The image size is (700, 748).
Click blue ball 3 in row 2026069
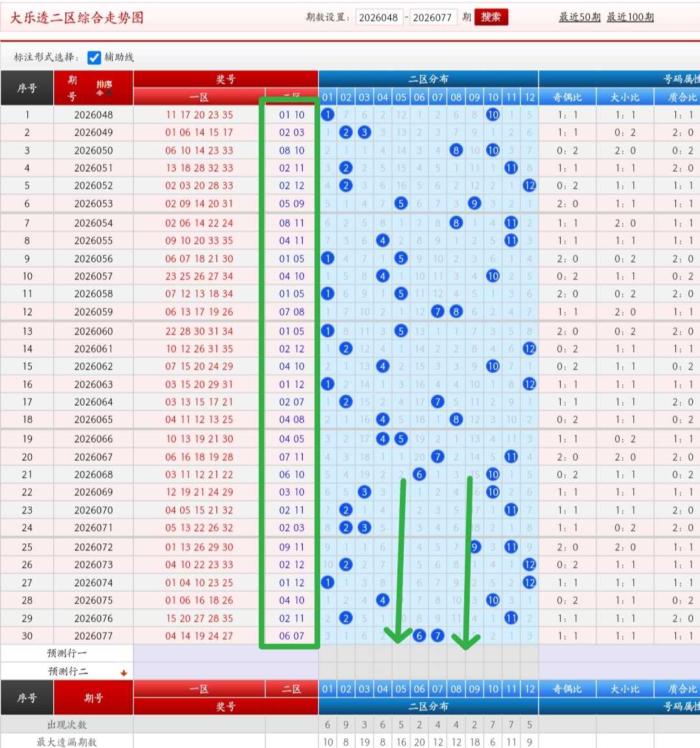pos(364,492)
